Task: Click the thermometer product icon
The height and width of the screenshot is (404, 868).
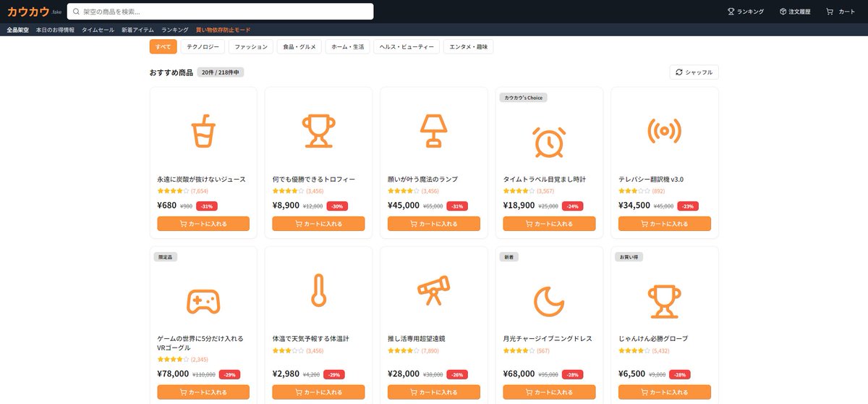Action: click(x=318, y=291)
